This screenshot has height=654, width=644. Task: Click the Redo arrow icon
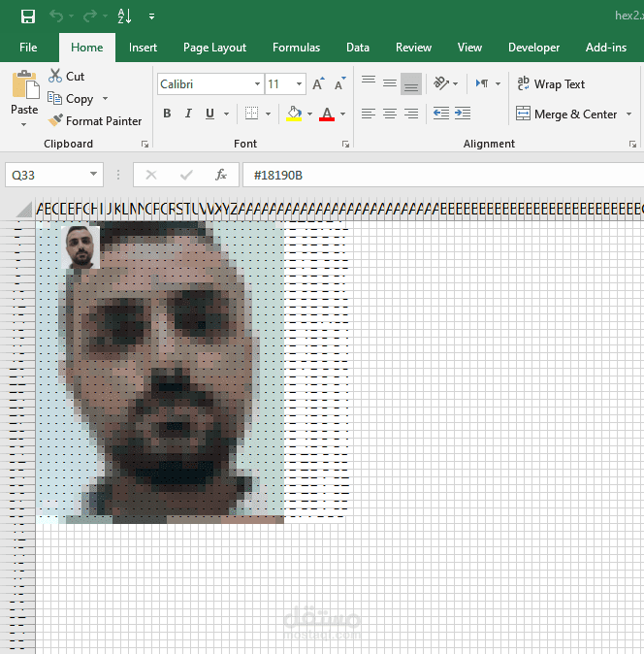point(89,16)
